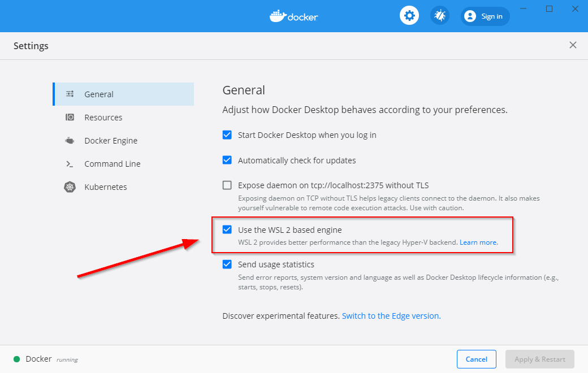Viewport: 588px width, 373px height.
Task: Toggle Automatically check for updates checkbox
Action: tap(227, 160)
